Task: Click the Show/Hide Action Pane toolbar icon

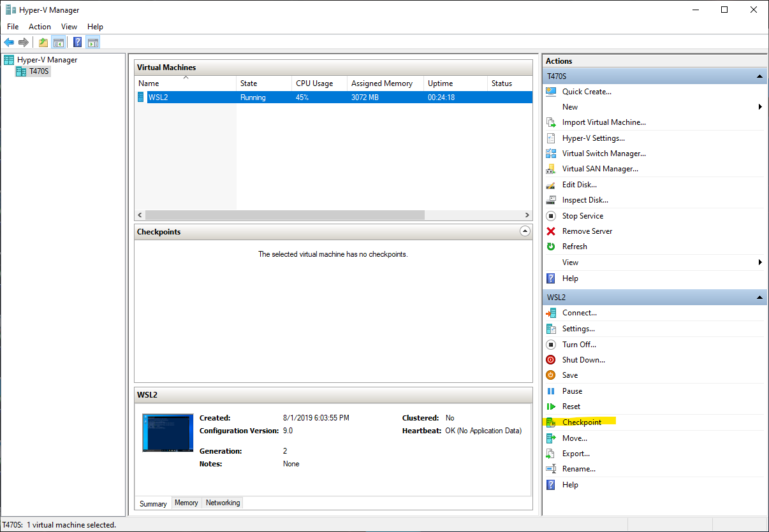Action: [x=93, y=43]
